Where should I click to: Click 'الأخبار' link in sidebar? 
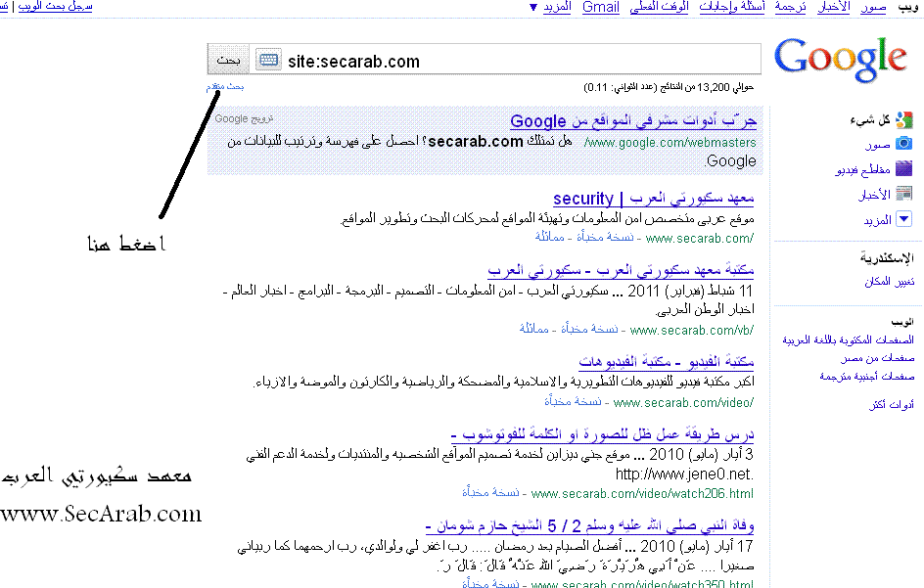tap(874, 195)
